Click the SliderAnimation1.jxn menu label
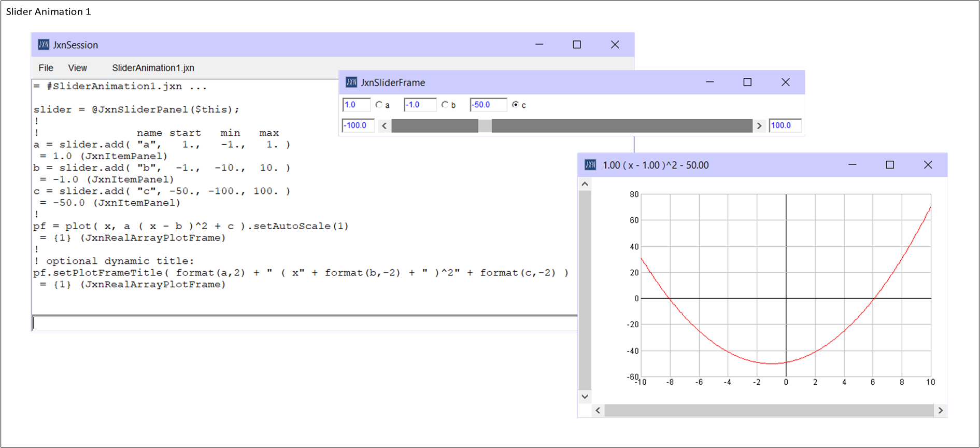This screenshot has width=980, height=448. point(153,68)
